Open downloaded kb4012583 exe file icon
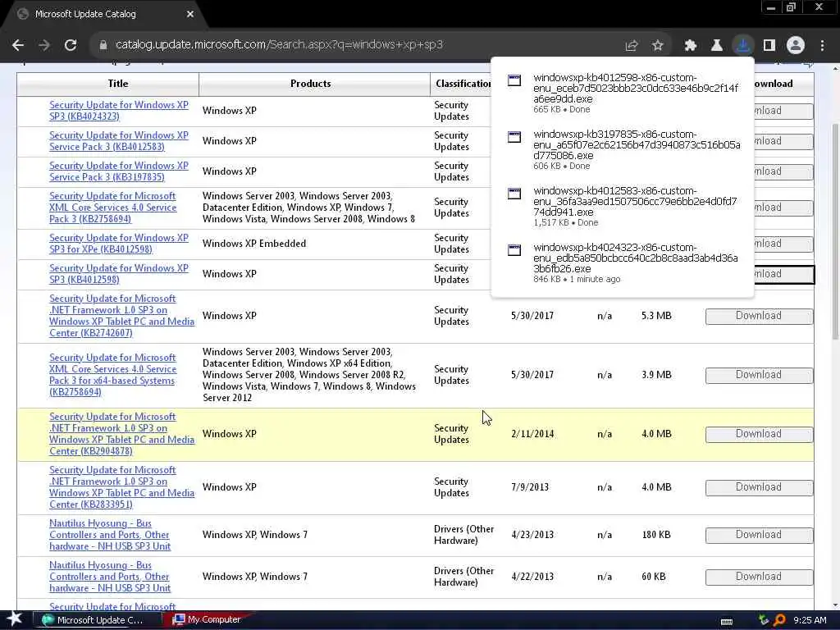840x630 pixels. tap(514, 194)
